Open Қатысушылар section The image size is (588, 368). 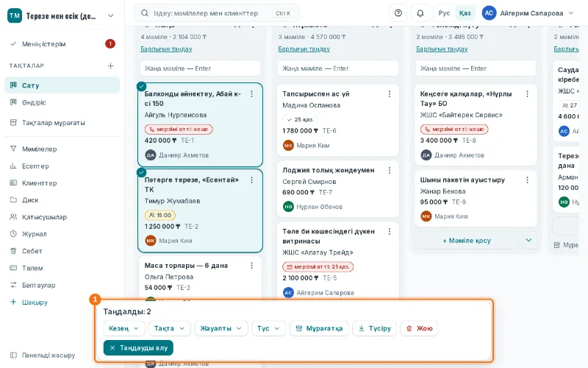pos(62,217)
